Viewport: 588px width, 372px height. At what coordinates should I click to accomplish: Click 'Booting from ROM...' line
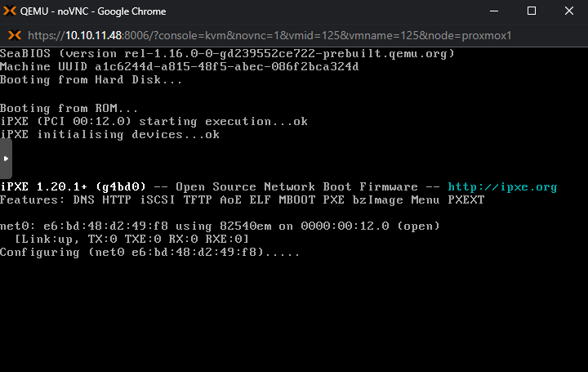click(x=69, y=108)
